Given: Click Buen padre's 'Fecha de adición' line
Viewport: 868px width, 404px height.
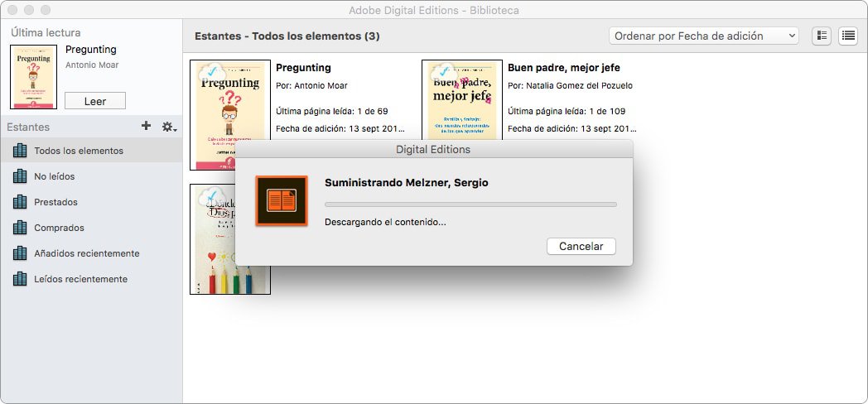Looking at the screenshot, I should pos(571,128).
